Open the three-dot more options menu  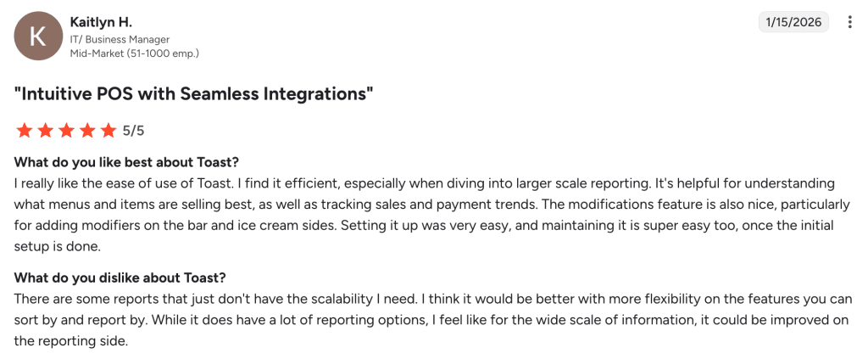(x=850, y=22)
